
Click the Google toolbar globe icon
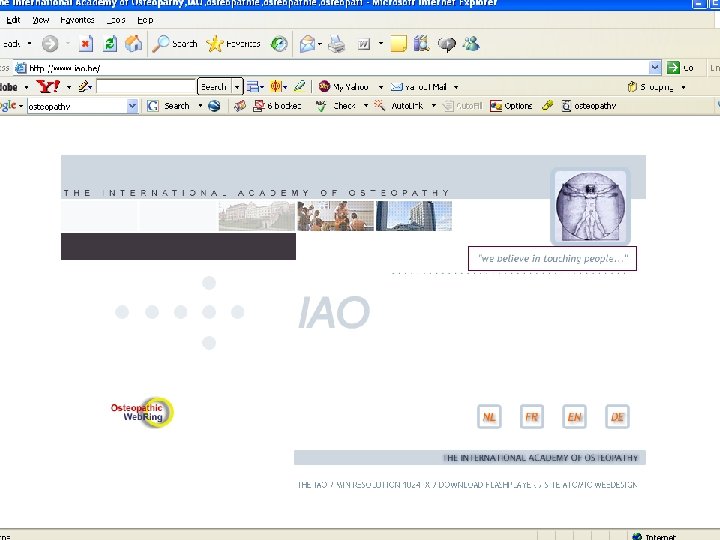(214, 106)
